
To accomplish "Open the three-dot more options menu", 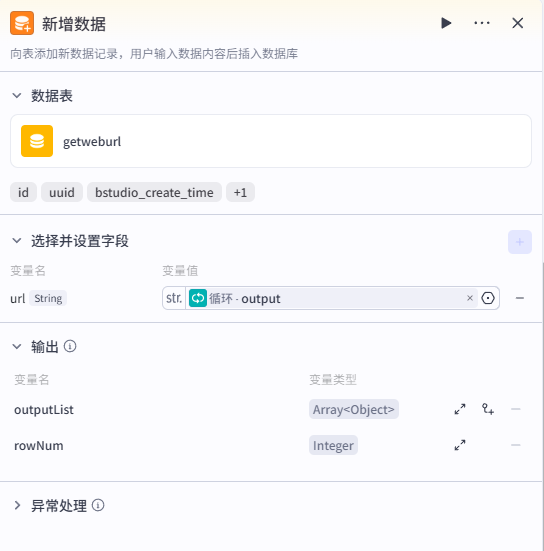I will click(x=482, y=23).
